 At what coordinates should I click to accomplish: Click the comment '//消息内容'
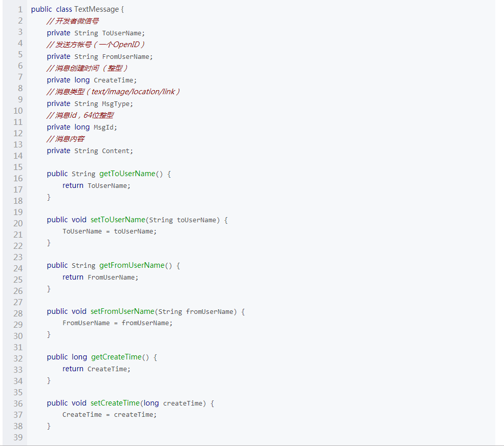tap(66, 139)
